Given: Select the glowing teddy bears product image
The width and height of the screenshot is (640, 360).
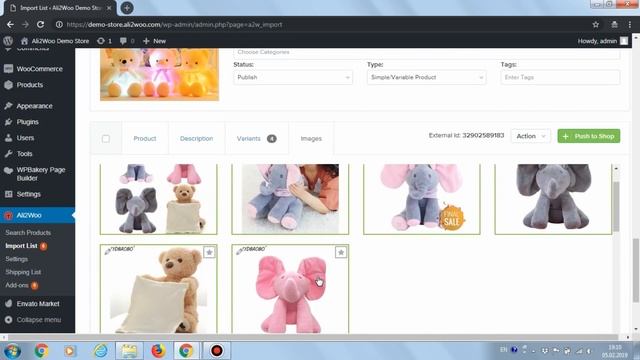Looking at the screenshot, I should click(x=160, y=74).
